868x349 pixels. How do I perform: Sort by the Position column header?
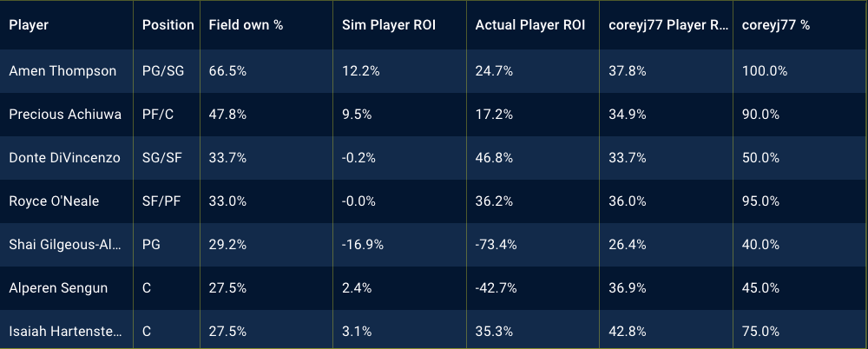point(168,25)
